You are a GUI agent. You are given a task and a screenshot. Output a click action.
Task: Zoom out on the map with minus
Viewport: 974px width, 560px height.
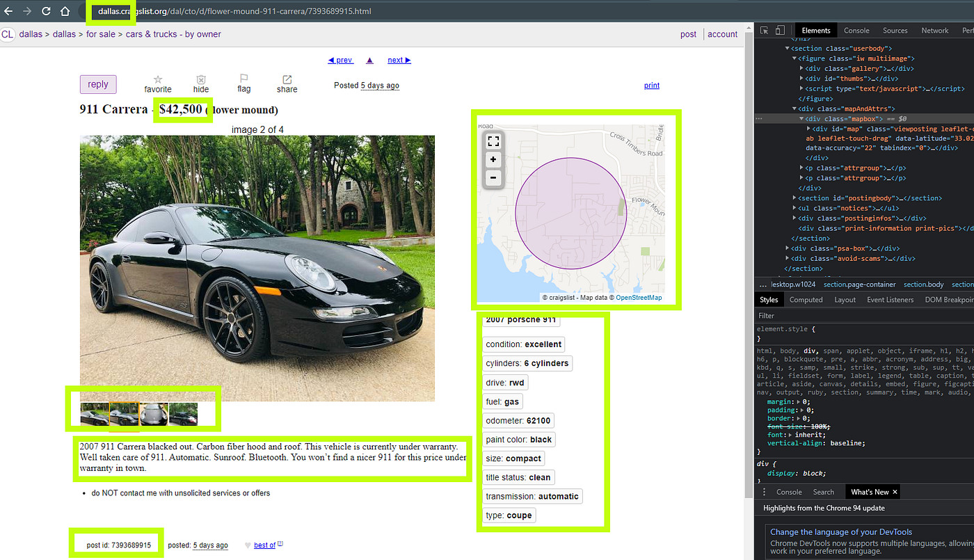pyautogui.click(x=493, y=178)
